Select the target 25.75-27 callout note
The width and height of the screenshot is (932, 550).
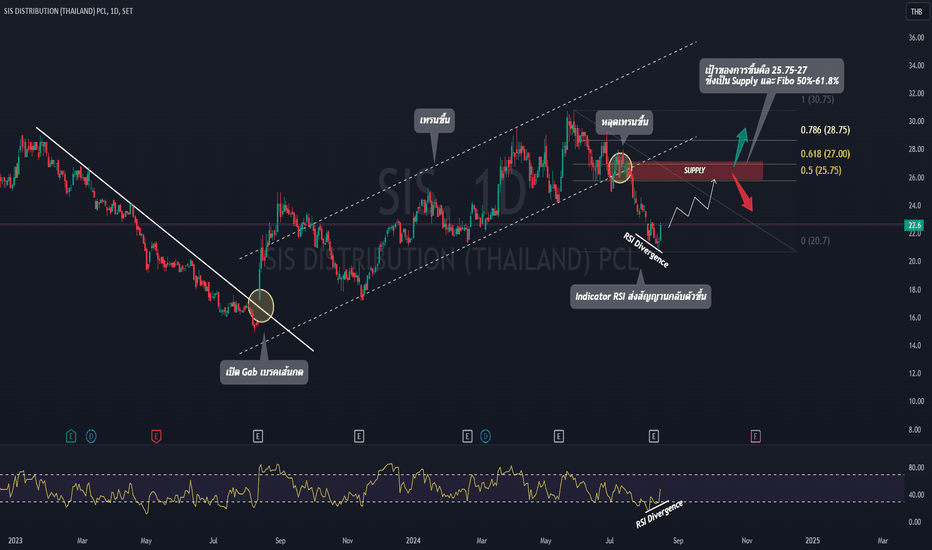click(x=772, y=76)
